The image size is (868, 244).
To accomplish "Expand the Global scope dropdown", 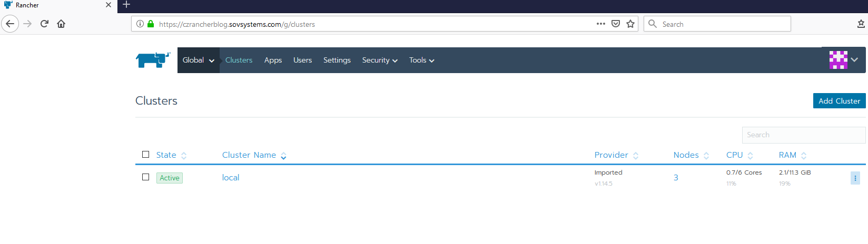I will 198,60.
